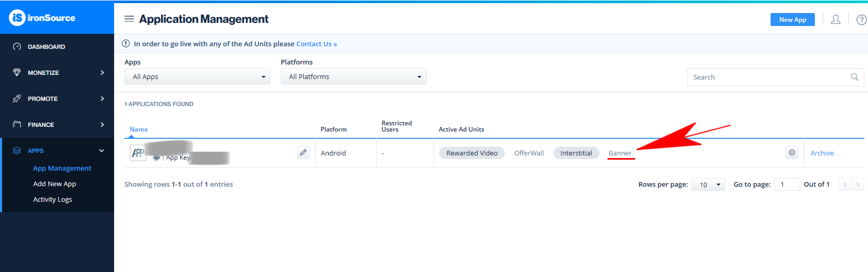Select Add New App in sidebar
Screen dimensions: 868x272
[55, 184]
